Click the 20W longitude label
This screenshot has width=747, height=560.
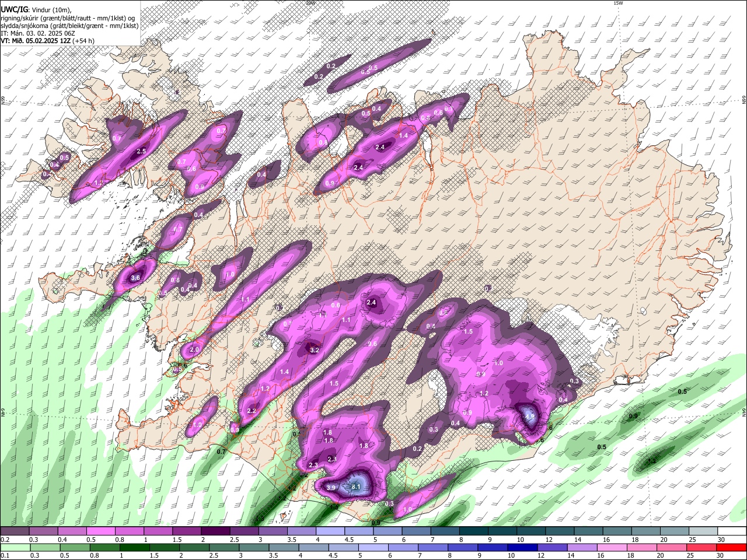[x=310, y=3]
